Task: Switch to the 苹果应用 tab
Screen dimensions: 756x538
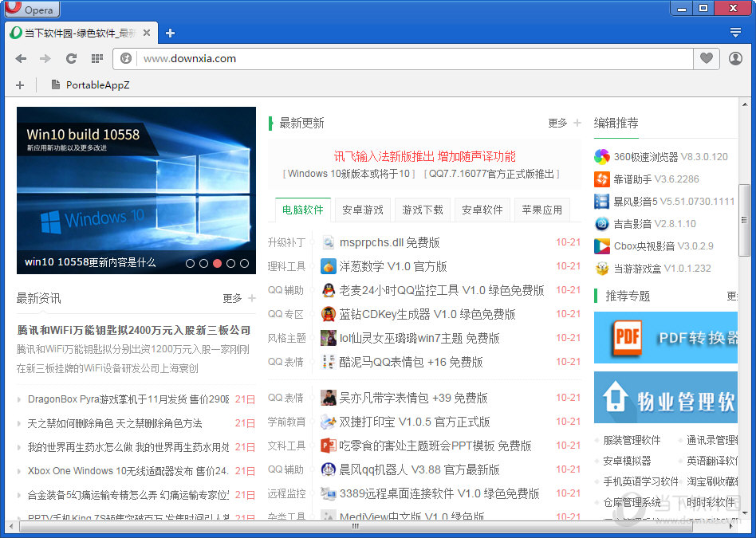Action: tap(542, 210)
